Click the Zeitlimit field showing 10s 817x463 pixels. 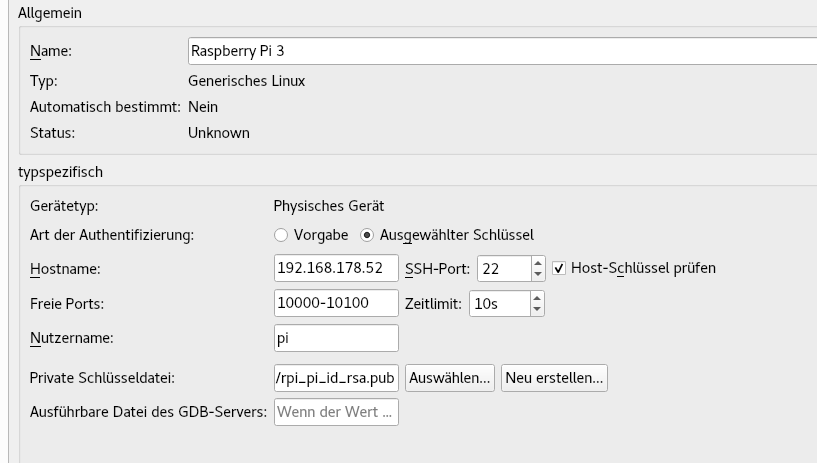point(500,304)
